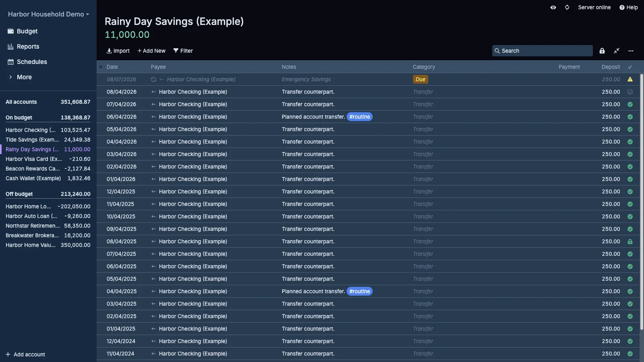Image resolution: width=644 pixels, height=362 pixels.
Task: Open Cash Wallet account
Action: [48, 178]
